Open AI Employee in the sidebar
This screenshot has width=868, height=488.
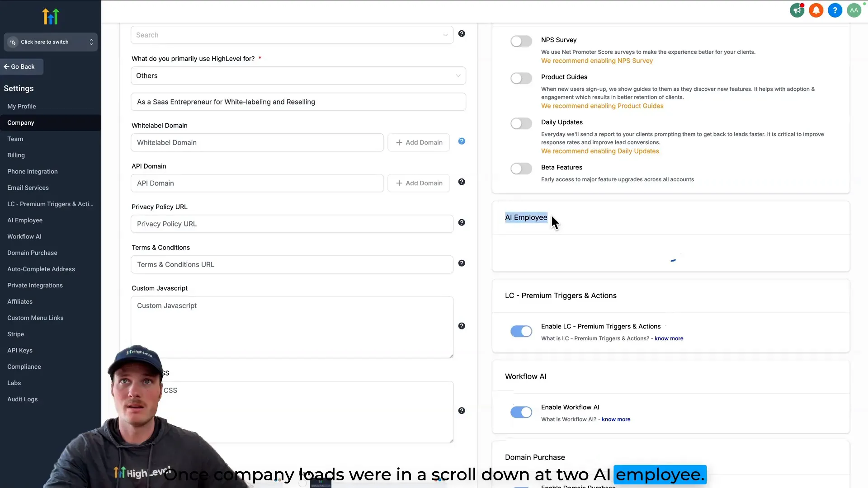(25, 220)
